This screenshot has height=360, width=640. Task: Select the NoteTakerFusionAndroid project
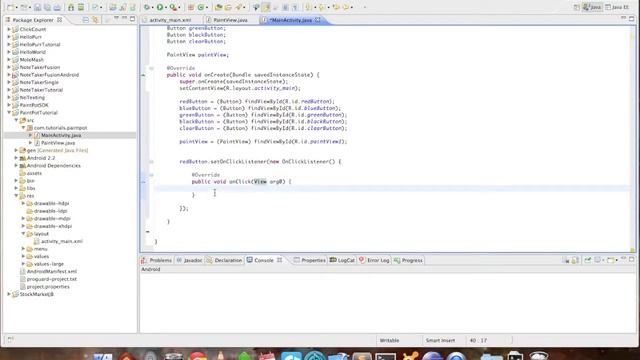(49, 75)
